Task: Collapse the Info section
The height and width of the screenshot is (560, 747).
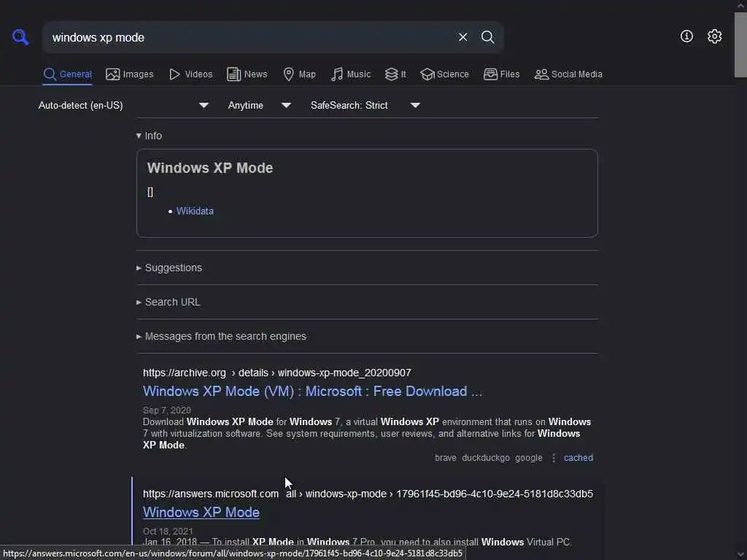Action: [149, 136]
